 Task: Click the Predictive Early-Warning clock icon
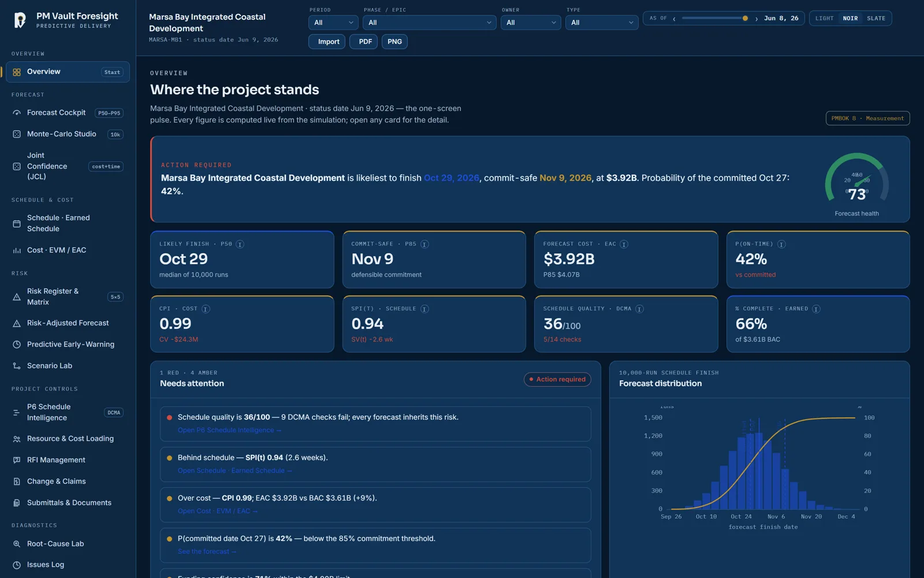pyautogui.click(x=17, y=344)
